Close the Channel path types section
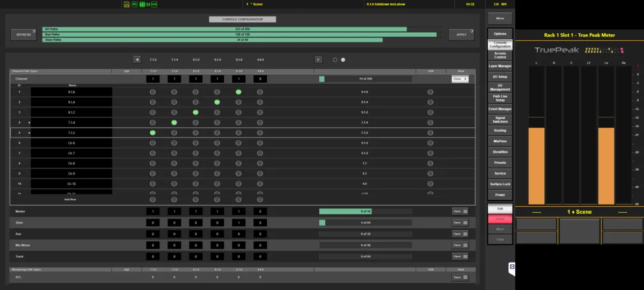Screen dimensions: 644x290 coord(460,79)
